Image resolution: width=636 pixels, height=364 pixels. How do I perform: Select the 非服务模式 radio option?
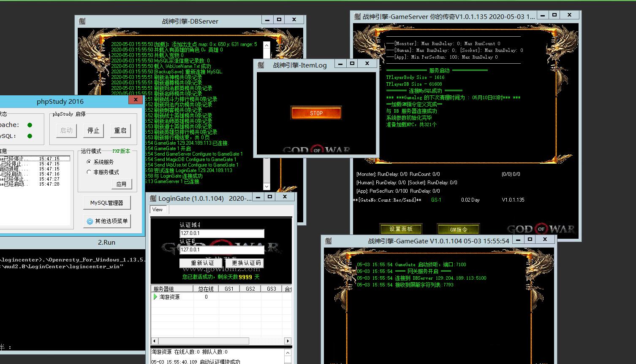pyautogui.click(x=89, y=172)
